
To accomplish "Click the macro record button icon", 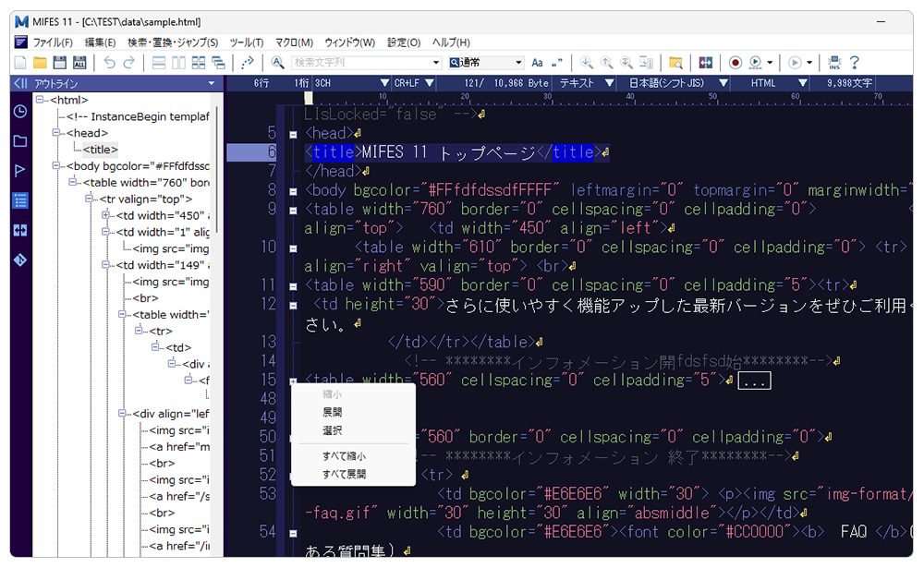I will pos(736,63).
